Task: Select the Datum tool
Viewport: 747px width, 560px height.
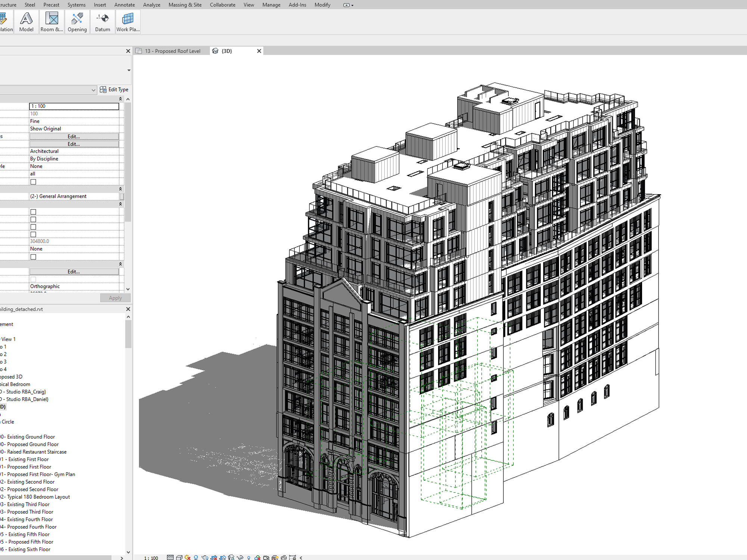Action: click(x=102, y=21)
